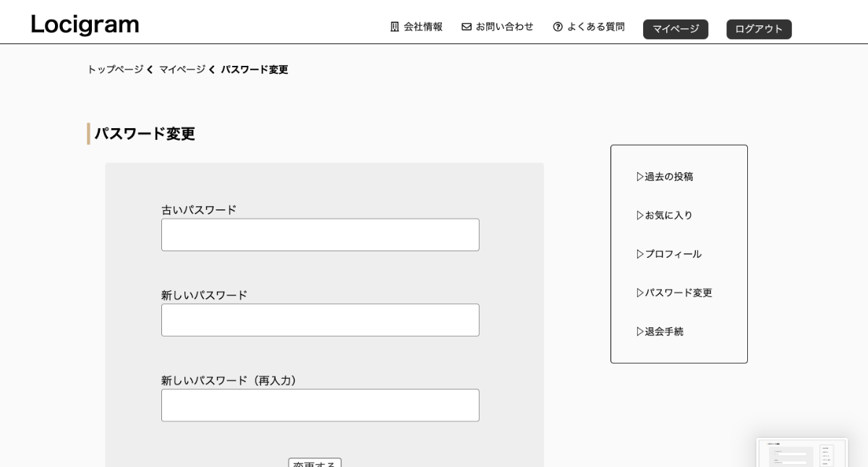Open the screenshot preview thumbnail

(801, 453)
